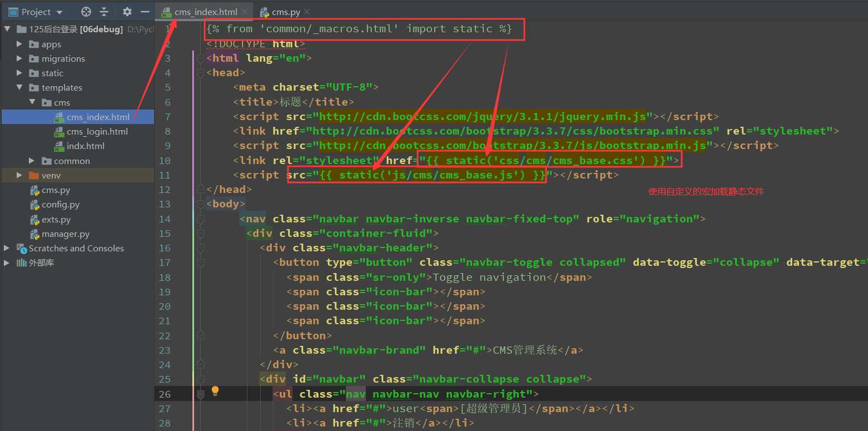The height and width of the screenshot is (431, 868).
Task: Click line number 23 in gutter
Action: [165, 350]
